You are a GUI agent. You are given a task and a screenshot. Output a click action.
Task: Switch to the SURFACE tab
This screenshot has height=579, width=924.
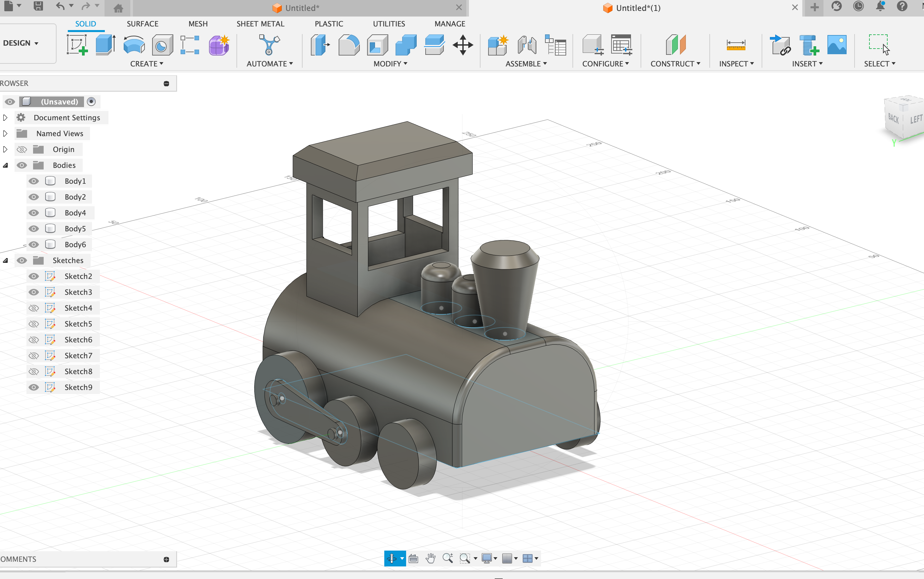tap(143, 24)
